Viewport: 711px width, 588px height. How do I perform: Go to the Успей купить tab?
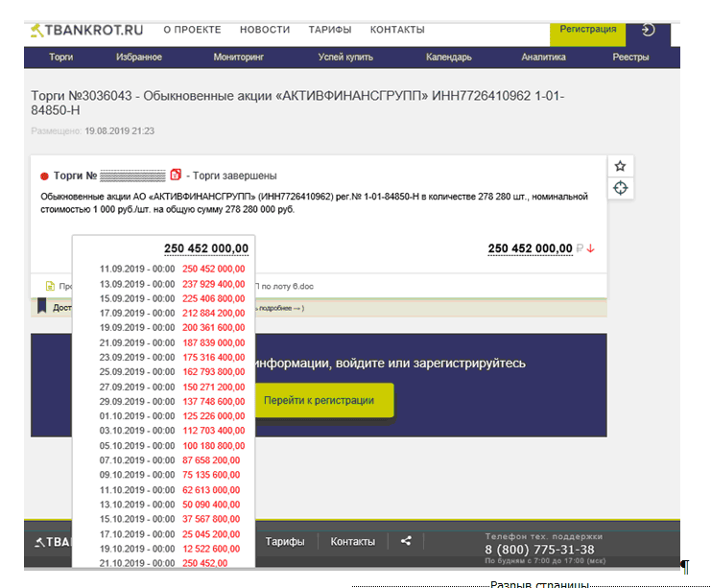click(345, 58)
